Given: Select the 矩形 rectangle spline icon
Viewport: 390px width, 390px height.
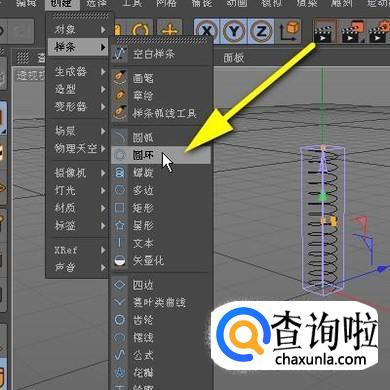Looking at the screenshot, I should tap(120, 208).
